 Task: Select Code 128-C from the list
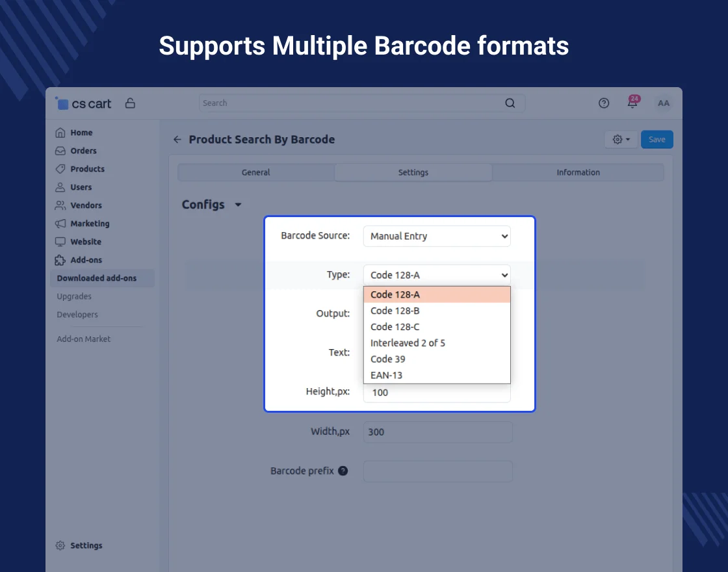[x=437, y=327]
